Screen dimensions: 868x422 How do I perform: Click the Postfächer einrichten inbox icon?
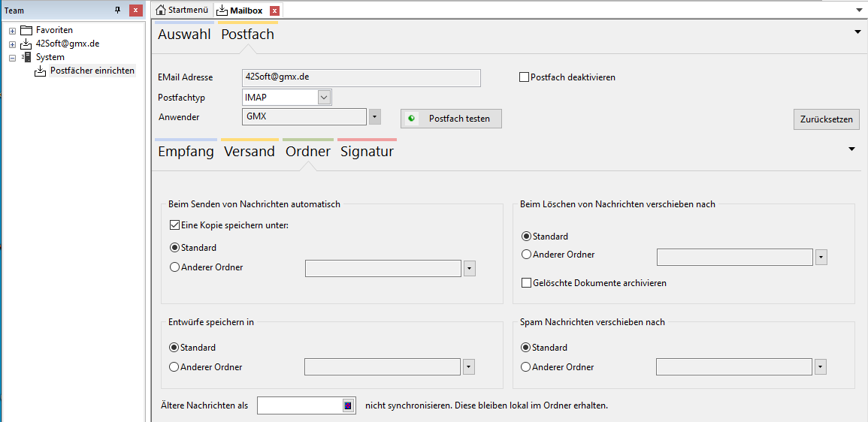pos(40,71)
